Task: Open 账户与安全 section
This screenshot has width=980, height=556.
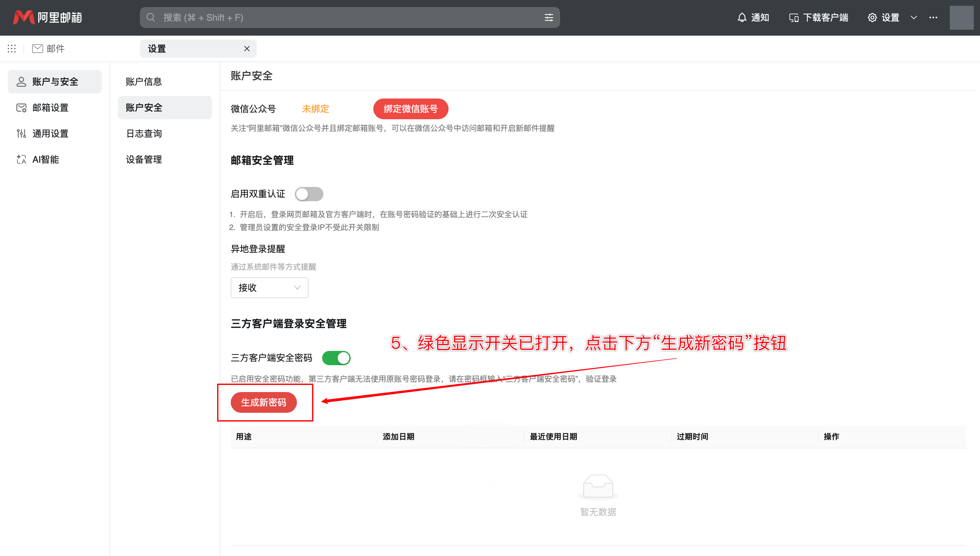Action: tap(55, 81)
